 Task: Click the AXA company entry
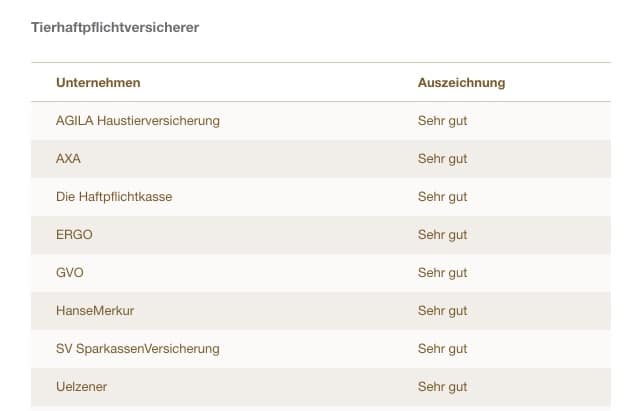[x=69, y=159]
